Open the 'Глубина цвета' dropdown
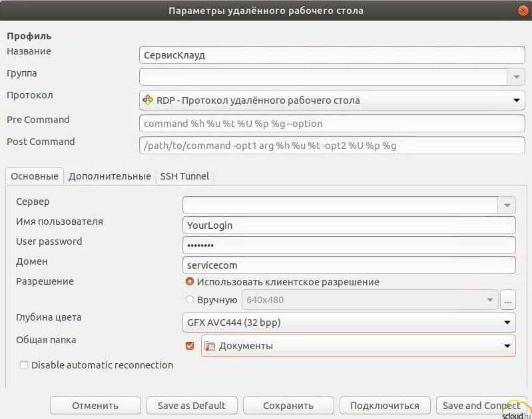The height and width of the screenshot is (419, 532). point(507,323)
